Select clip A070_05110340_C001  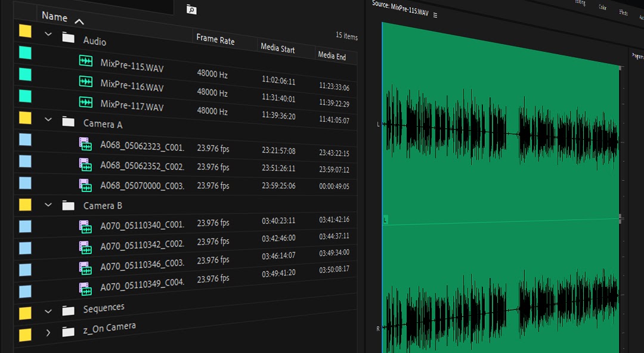142,225
